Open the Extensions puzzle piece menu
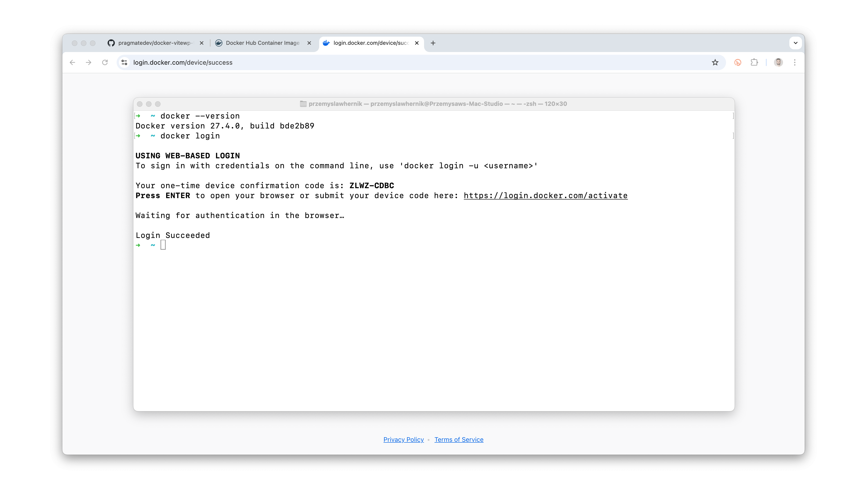The width and height of the screenshot is (868, 489). click(754, 62)
